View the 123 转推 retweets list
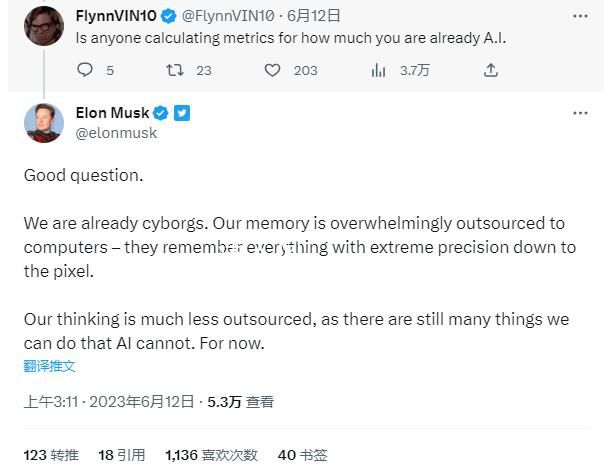 click(50, 455)
